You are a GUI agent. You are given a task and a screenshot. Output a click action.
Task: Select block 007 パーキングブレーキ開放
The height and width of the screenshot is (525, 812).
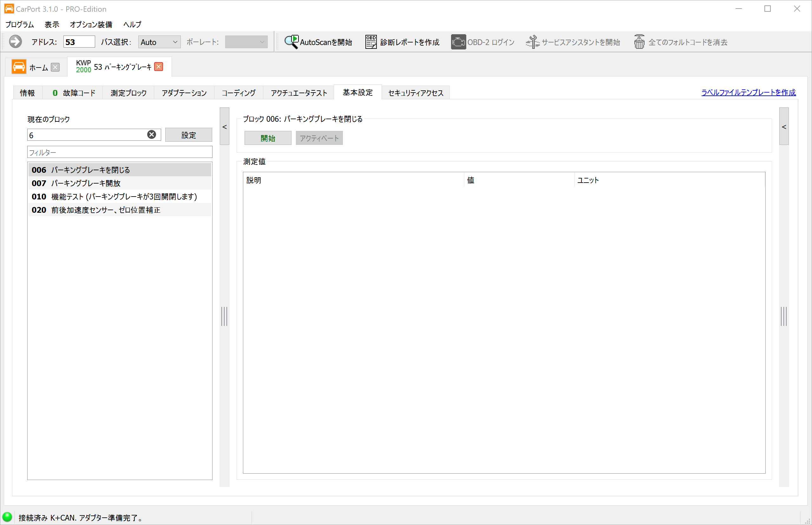(120, 183)
